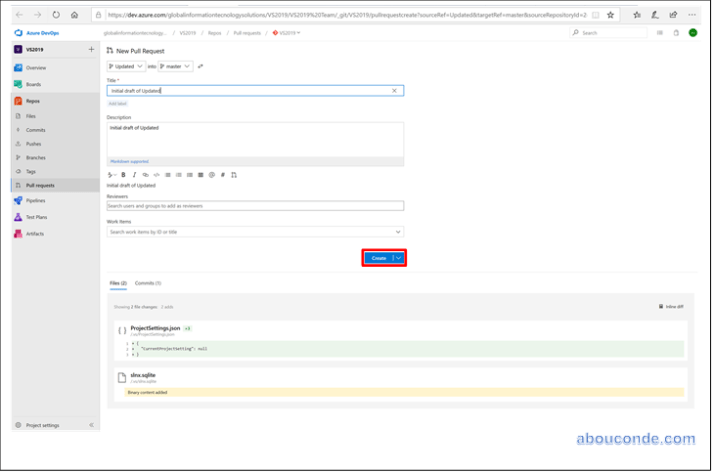Screen dimensions: 714x472
Task: Open Boards in left navigation
Action: coord(33,84)
